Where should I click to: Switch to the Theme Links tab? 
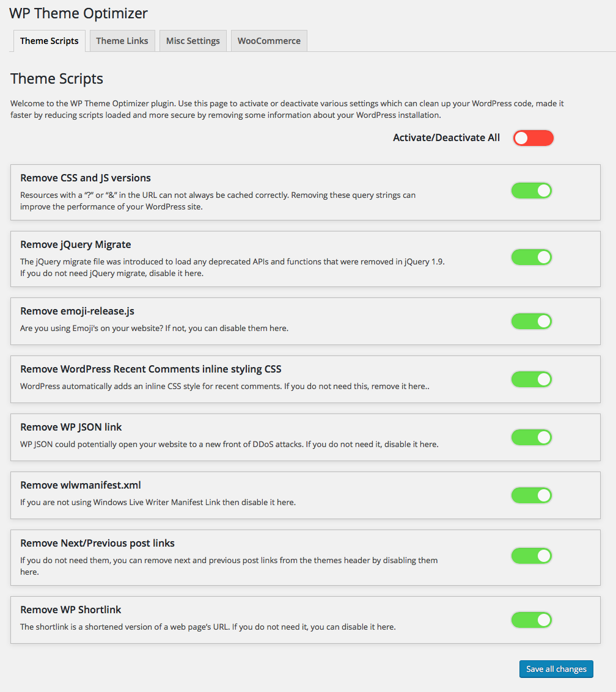[x=122, y=41]
